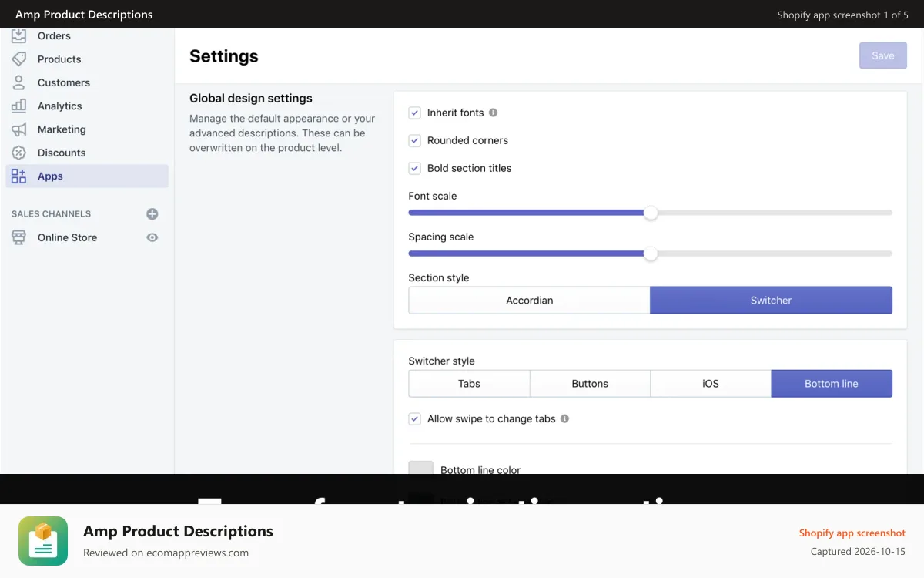The height and width of the screenshot is (578, 924).
Task: Disable Bold section titles checkbox
Action: (x=415, y=168)
